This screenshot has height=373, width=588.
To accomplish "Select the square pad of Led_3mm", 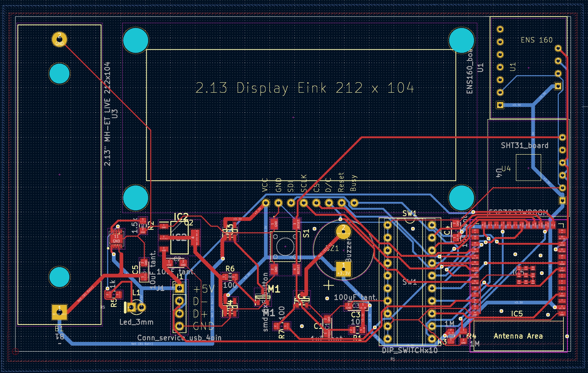I will point(131,307).
